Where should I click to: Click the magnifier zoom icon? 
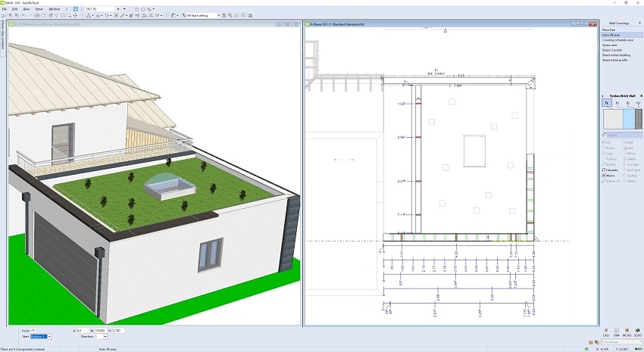(69, 15)
